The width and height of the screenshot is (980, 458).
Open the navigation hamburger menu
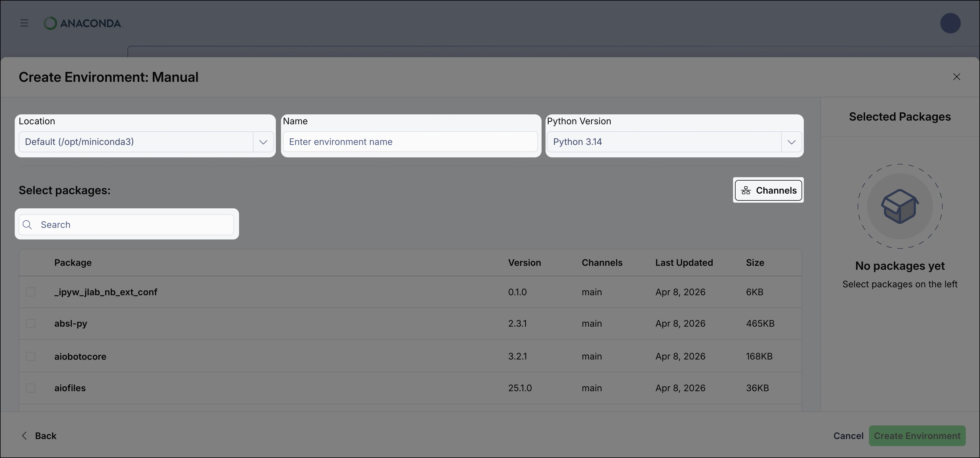[x=24, y=23]
